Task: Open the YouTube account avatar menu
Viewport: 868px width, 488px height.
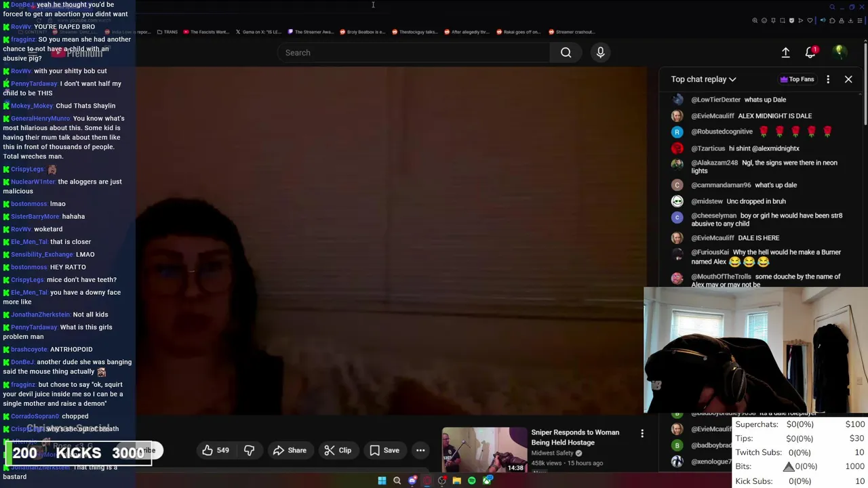Action: tap(840, 52)
